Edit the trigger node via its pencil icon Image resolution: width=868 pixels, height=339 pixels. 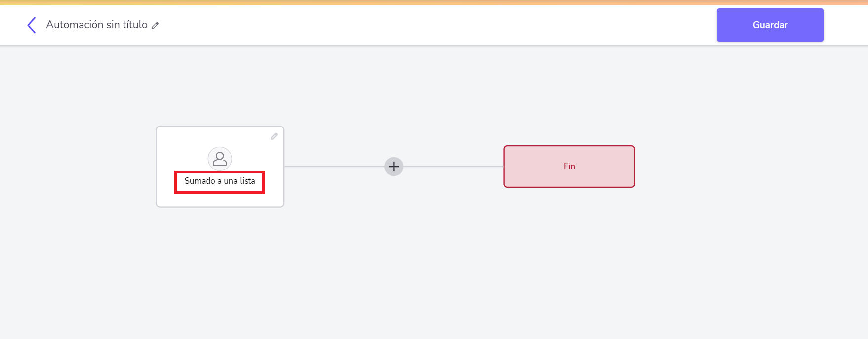point(274,136)
